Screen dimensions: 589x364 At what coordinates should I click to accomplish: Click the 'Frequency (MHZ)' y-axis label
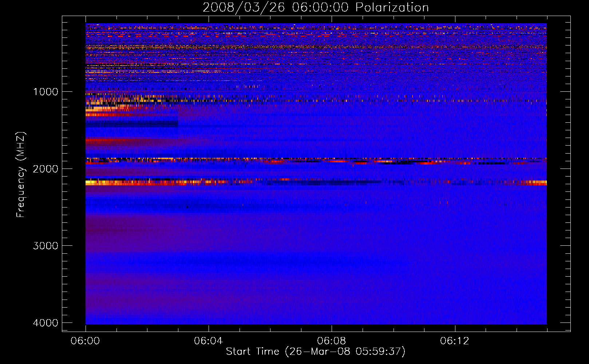21,175
